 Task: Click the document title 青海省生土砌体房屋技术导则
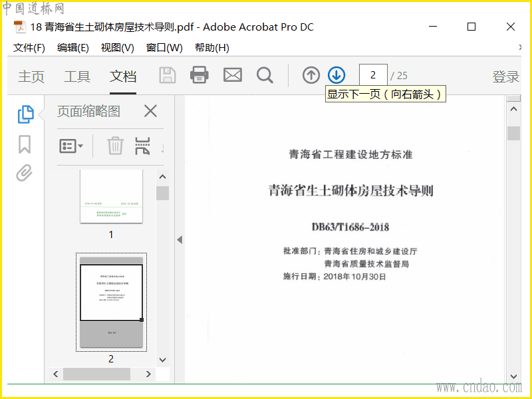351,190
